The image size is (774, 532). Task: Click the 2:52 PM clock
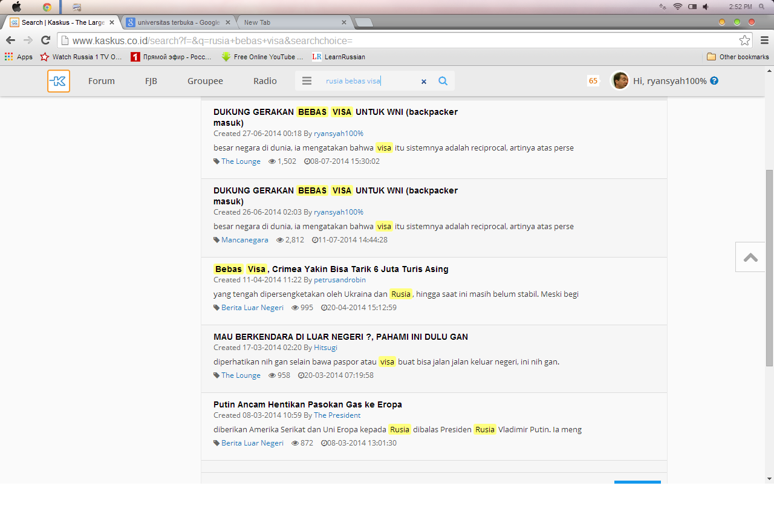click(740, 7)
